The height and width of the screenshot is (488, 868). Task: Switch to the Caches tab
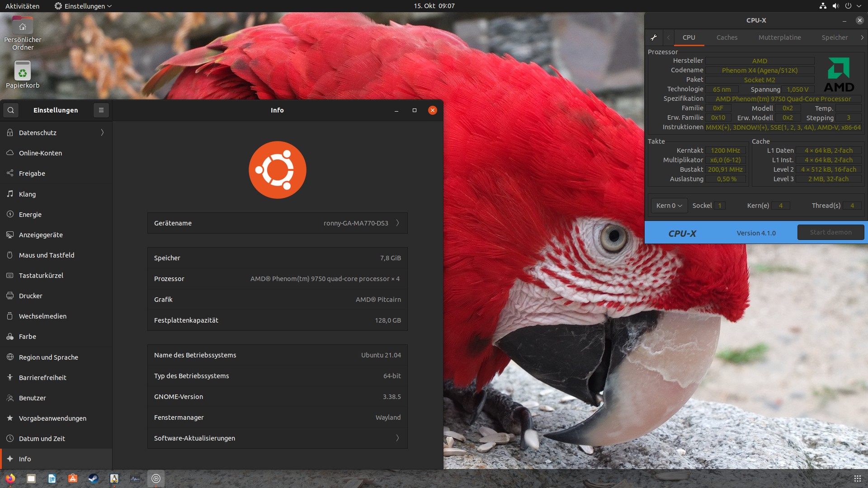(726, 38)
